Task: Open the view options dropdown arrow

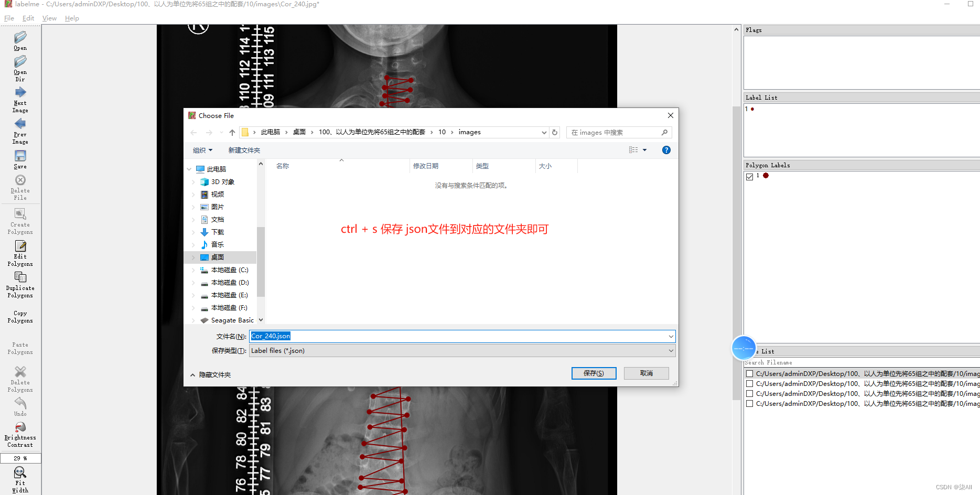Action: pyautogui.click(x=645, y=150)
